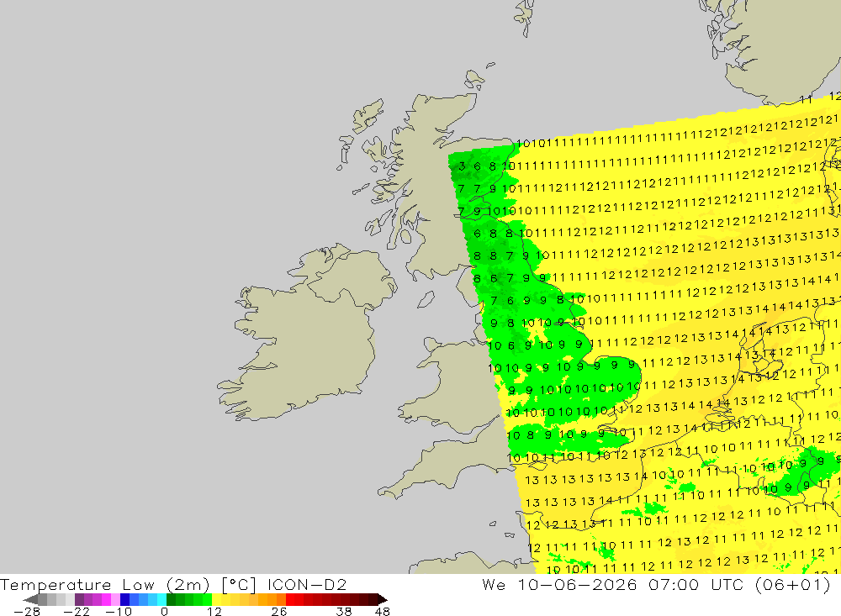Click the '07:00 UTC' time label
Screen dimensions: 841x616
pos(696,584)
